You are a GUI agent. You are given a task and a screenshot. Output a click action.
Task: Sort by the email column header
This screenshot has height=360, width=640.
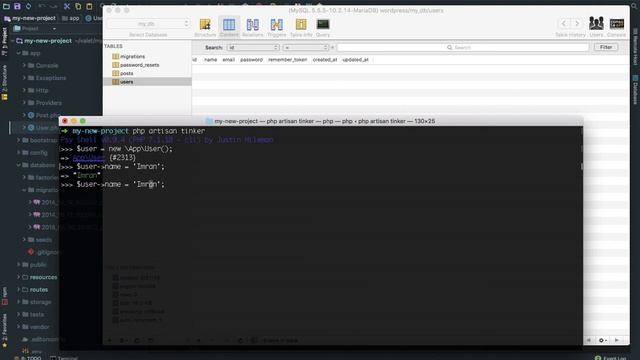coord(228,60)
